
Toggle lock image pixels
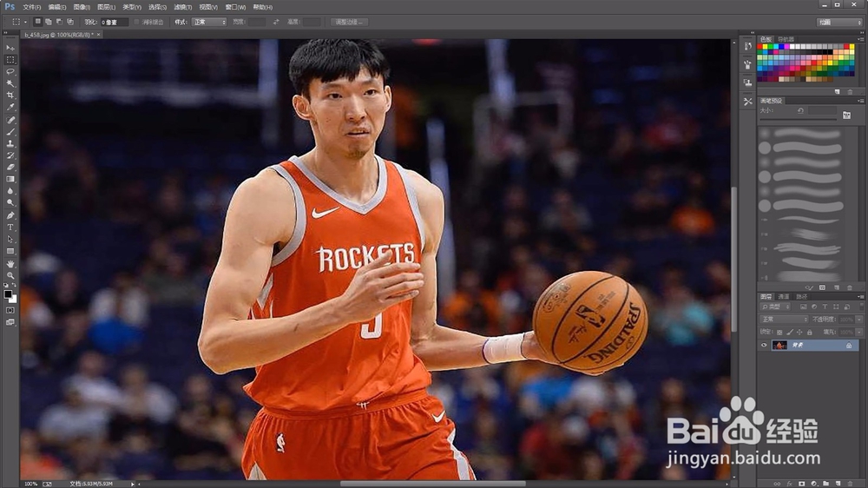click(789, 333)
